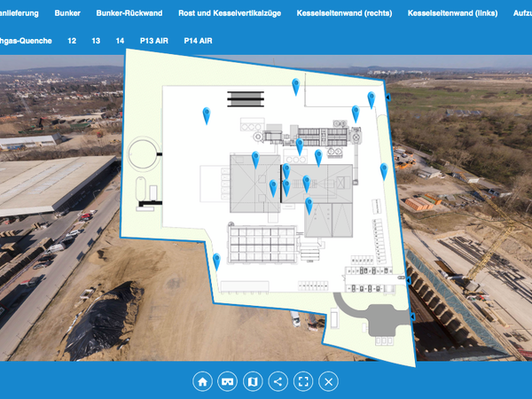Enable VR headset mode
This screenshot has width=532, height=399.
point(228,381)
